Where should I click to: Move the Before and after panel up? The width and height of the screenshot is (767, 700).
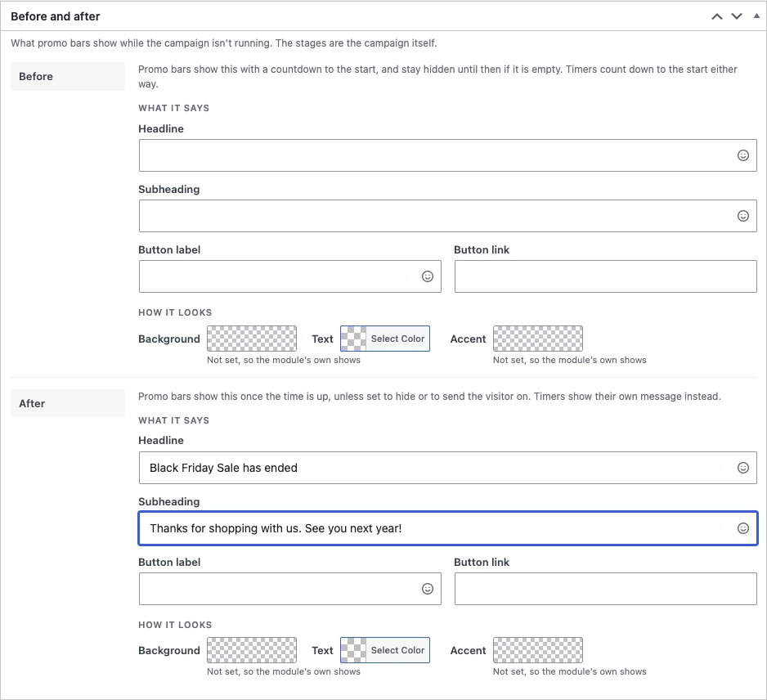pos(716,16)
